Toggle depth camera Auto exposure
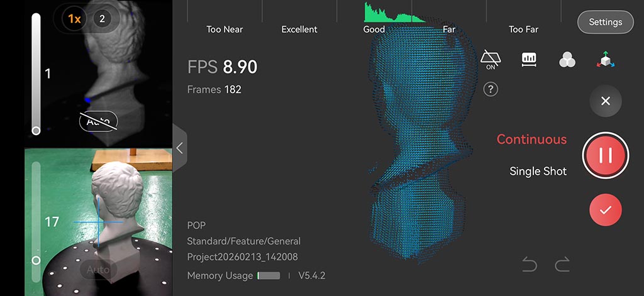The width and height of the screenshot is (644, 296). click(x=99, y=121)
